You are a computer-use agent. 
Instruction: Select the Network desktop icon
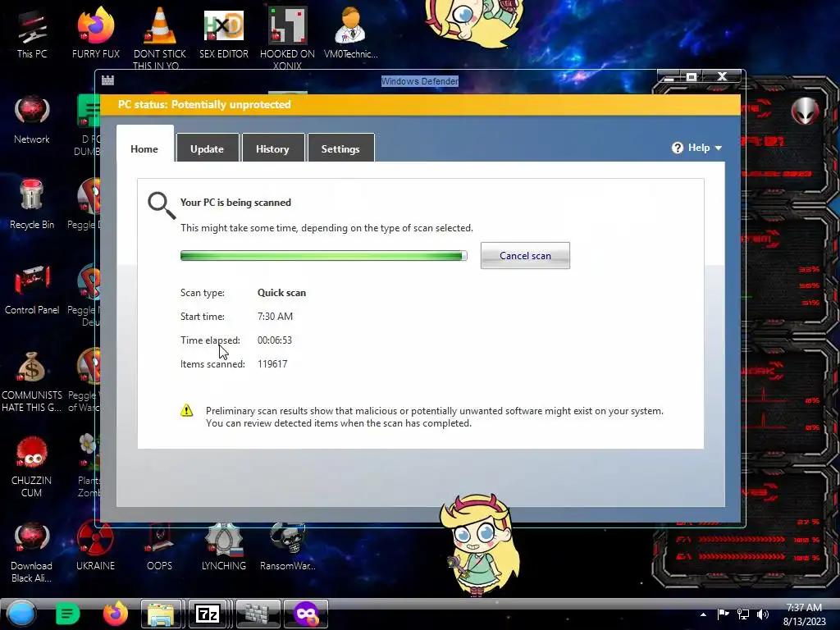click(32, 120)
